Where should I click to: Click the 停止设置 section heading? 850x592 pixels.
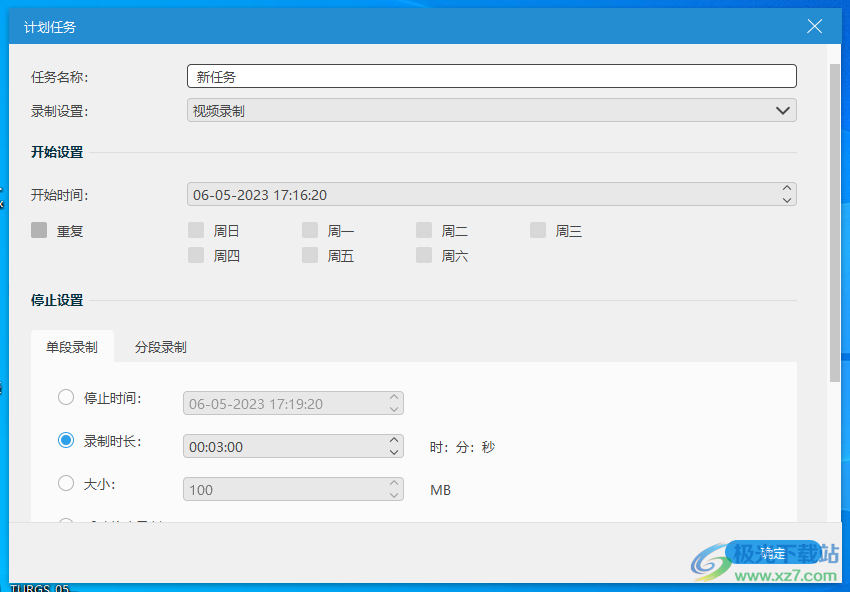(57, 300)
